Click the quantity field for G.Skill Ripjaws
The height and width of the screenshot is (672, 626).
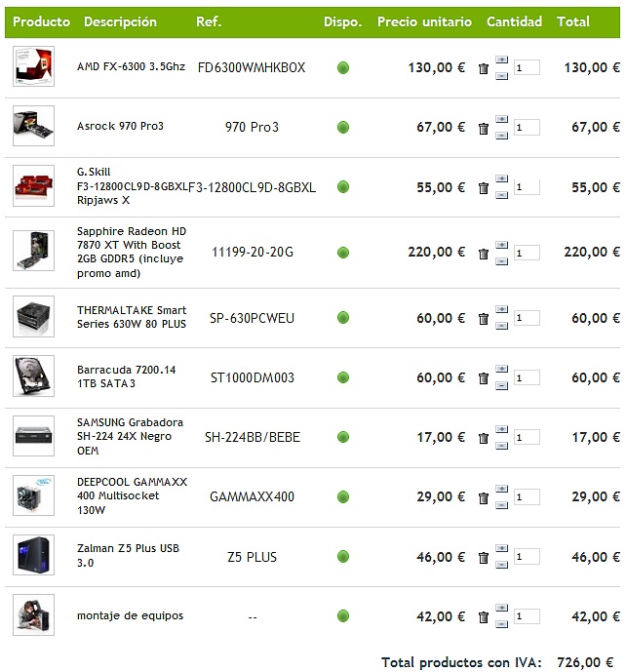(527, 187)
